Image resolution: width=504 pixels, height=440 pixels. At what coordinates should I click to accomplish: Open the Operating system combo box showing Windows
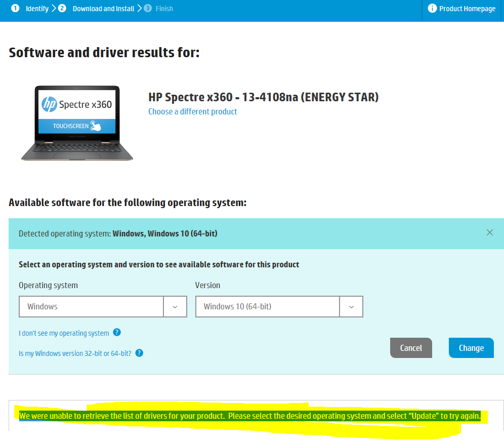click(x=91, y=307)
